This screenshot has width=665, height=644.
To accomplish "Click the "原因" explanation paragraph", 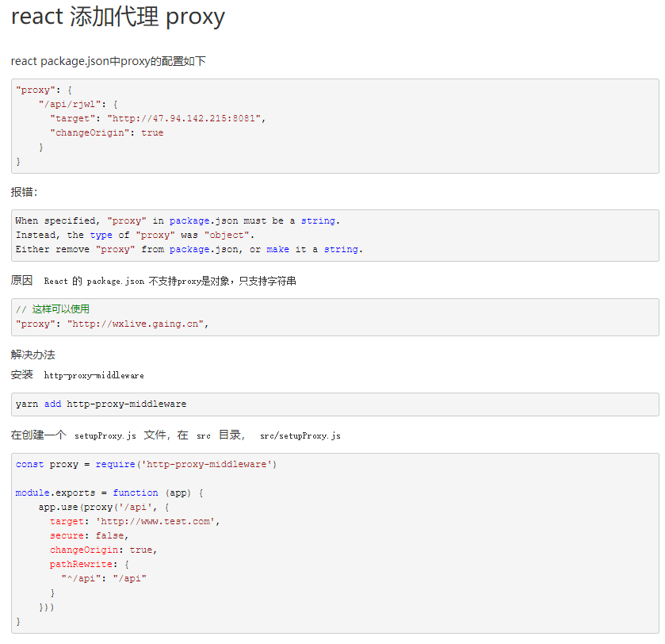I will pyautogui.click(x=154, y=281).
